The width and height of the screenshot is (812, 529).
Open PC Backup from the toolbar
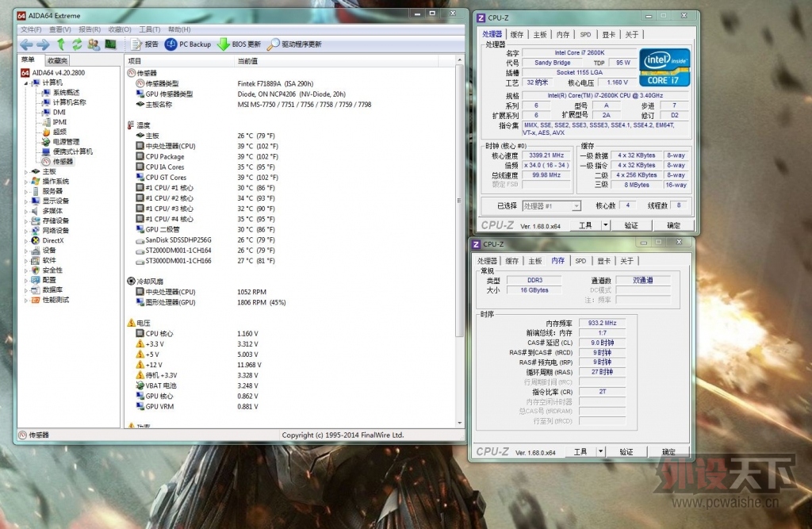(x=188, y=44)
